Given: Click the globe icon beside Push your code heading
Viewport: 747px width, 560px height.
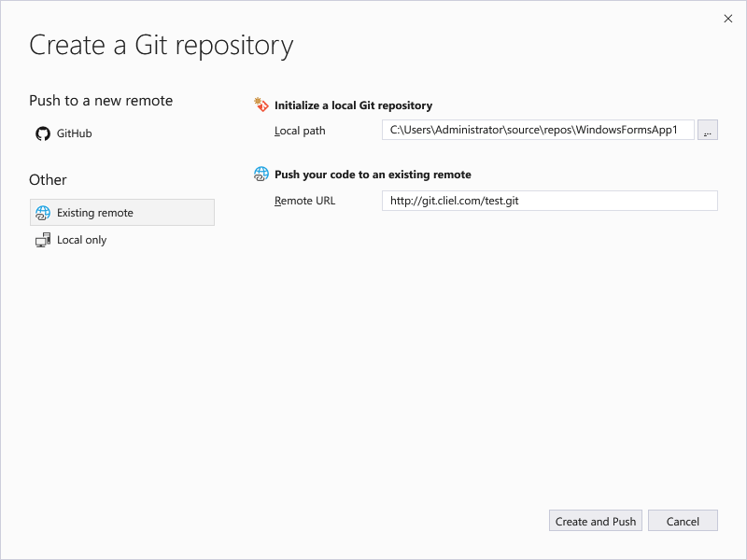Looking at the screenshot, I should point(261,175).
